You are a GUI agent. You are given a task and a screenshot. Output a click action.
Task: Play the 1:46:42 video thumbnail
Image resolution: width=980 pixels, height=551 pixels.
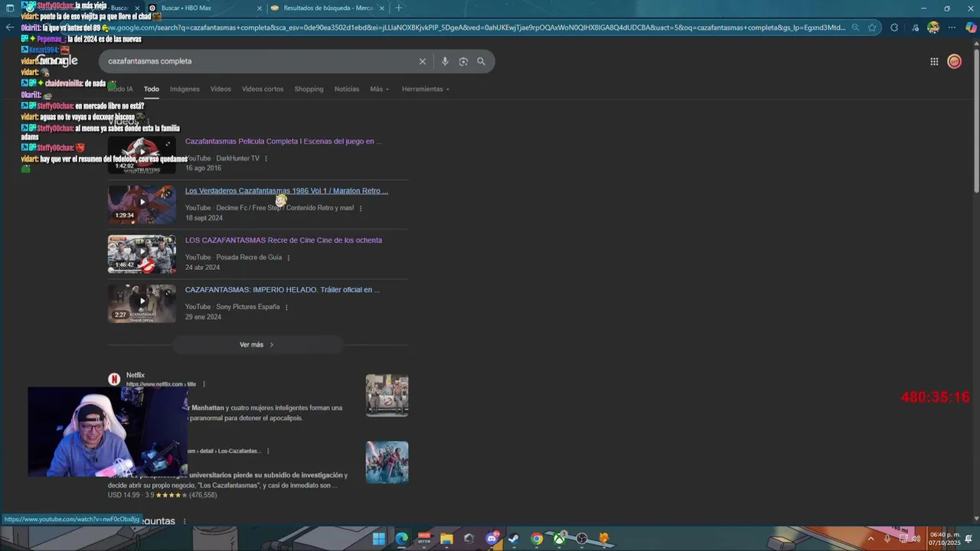coord(142,254)
